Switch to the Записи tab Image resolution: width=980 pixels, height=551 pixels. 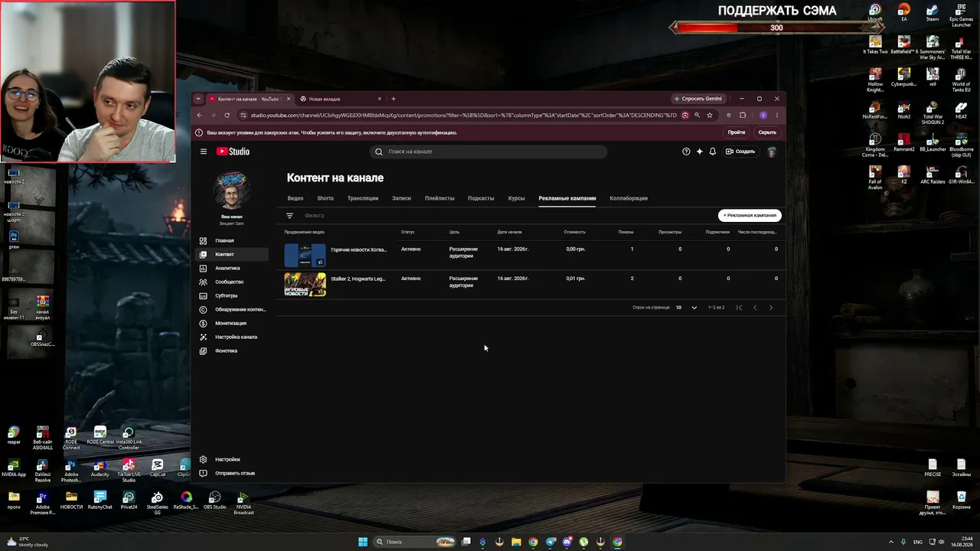(401, 198)
